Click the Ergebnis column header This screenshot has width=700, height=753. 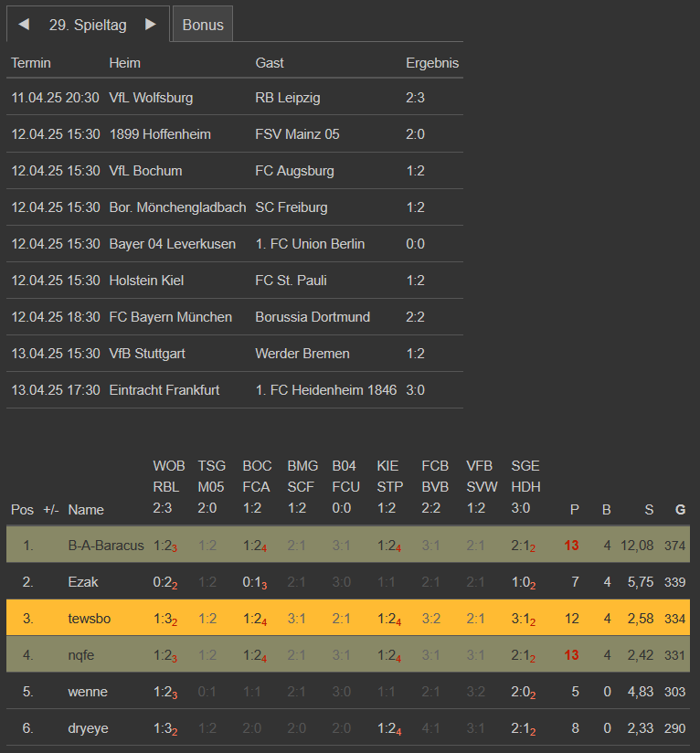click(432, 63)
